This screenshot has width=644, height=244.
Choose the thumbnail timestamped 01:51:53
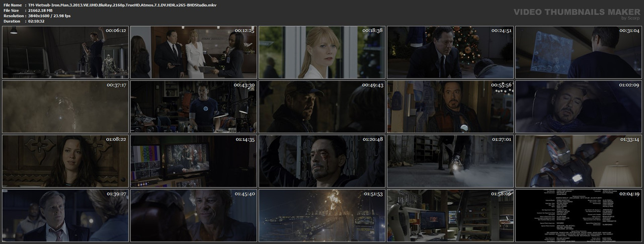(321, 215)
